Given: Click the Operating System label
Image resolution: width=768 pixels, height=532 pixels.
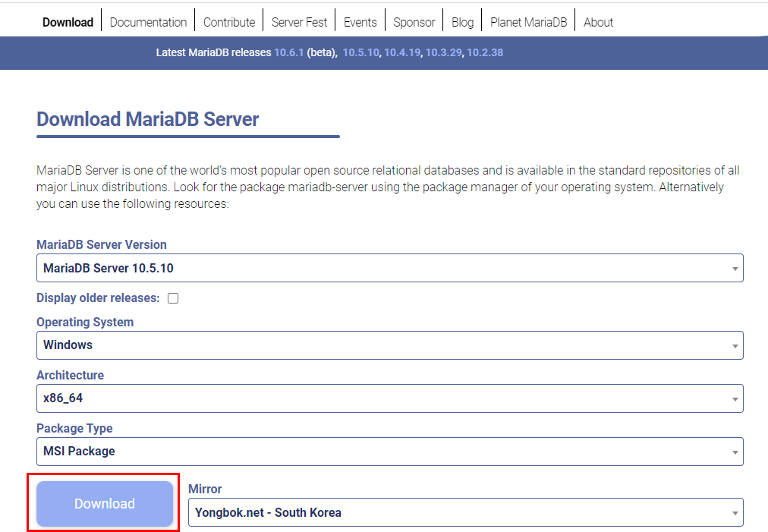Looking at the screenshot, I should (x=85, y=323).
